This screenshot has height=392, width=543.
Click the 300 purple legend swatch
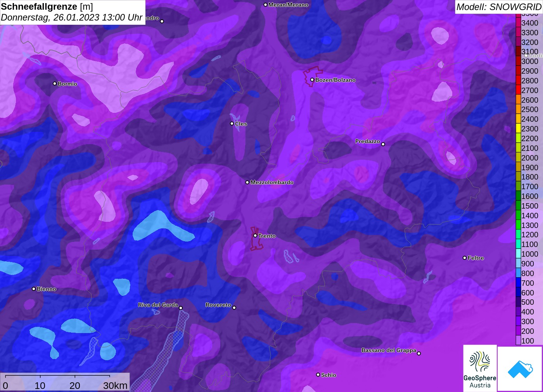click(518, 321)
